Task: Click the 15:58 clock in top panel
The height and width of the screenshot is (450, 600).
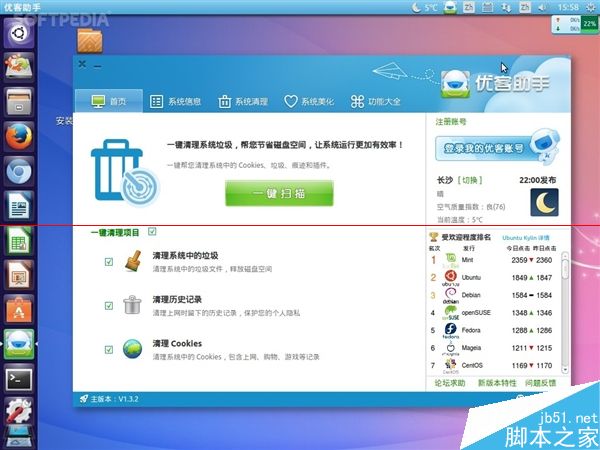Action: tap(567, 7)
